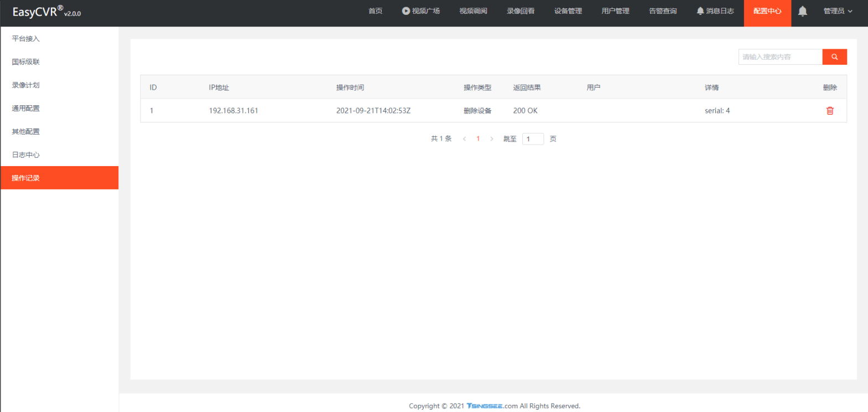Open the notification bell in header
Image resolution: width=868 pixels, height=412 pixels.
[x=802, y=11]
